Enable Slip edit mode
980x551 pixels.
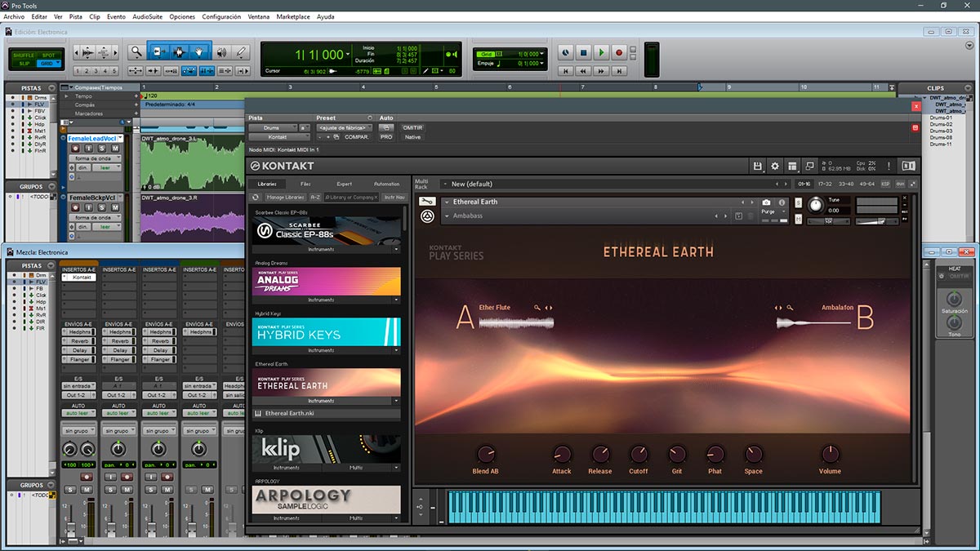coord(25,63)
